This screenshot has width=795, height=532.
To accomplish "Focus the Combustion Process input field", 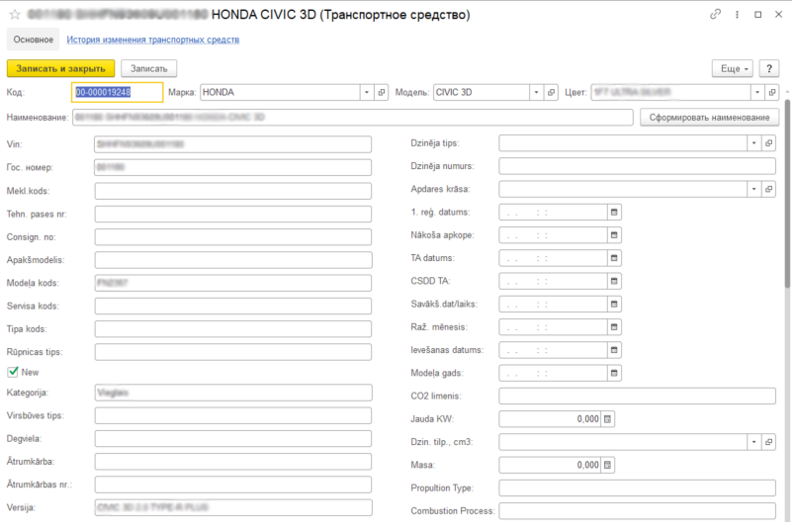I will (x=638, y=510).
